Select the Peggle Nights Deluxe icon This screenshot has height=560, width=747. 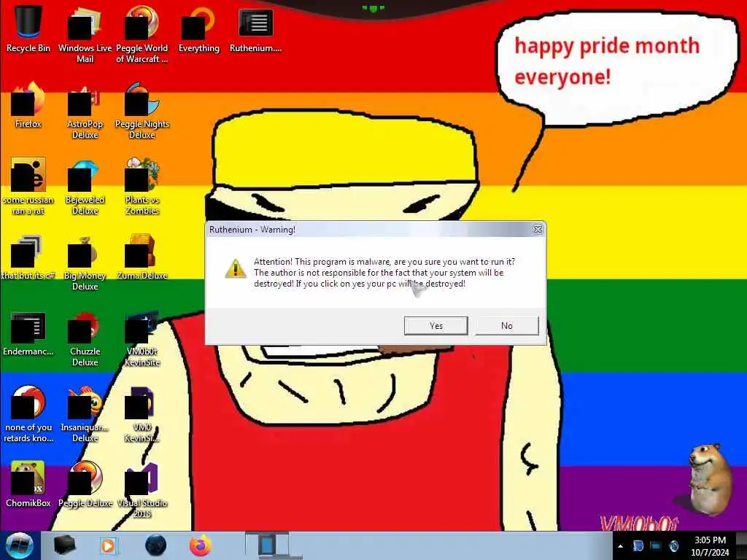pos(142,111)
